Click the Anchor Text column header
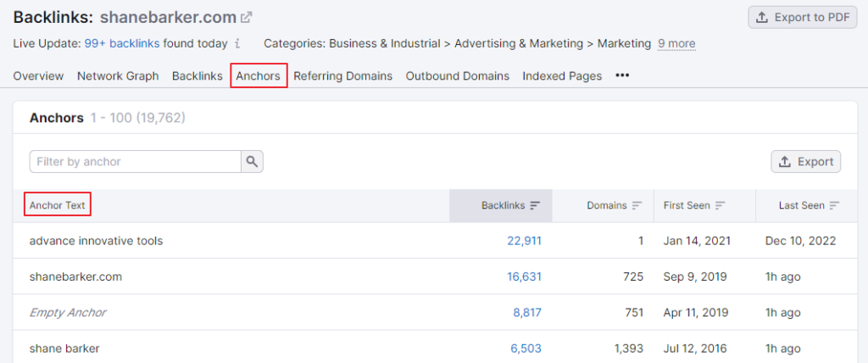The width and height of the screenshot is (868, 363). [x=58, y=205]
